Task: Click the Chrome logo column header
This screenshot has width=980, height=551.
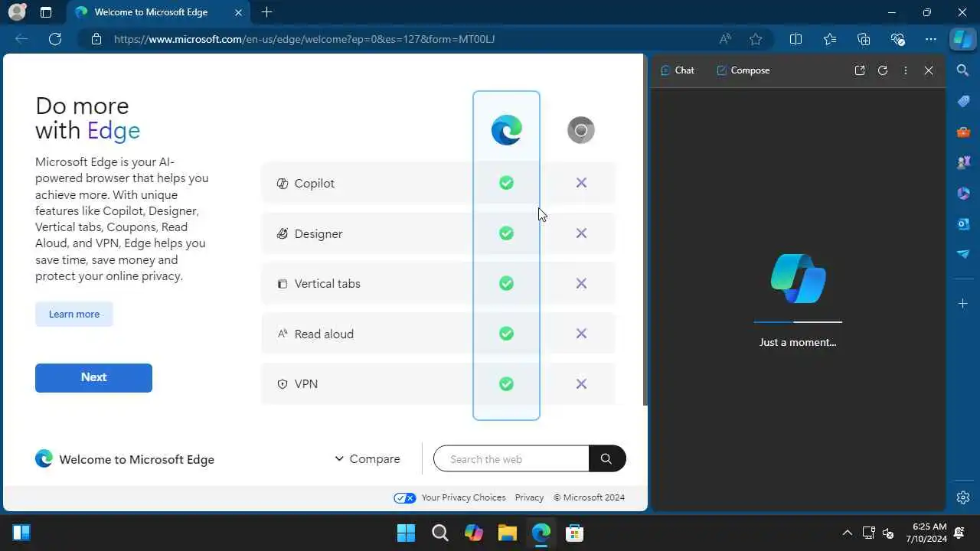Action: [x=581, y=130]
